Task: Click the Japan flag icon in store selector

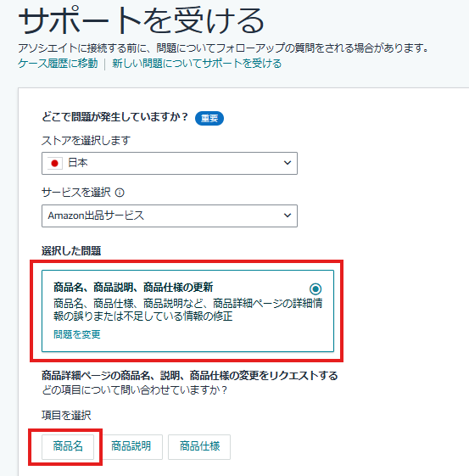Action: 54,163
